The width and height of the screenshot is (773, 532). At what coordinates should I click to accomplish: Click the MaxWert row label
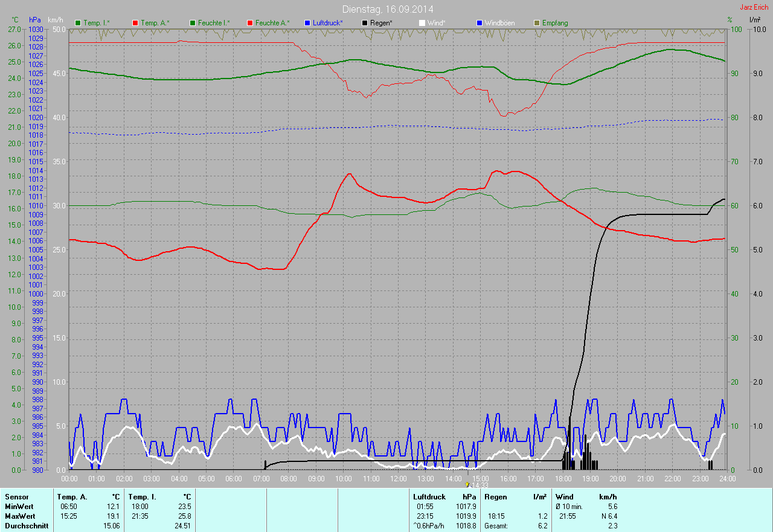pos(19,516)
